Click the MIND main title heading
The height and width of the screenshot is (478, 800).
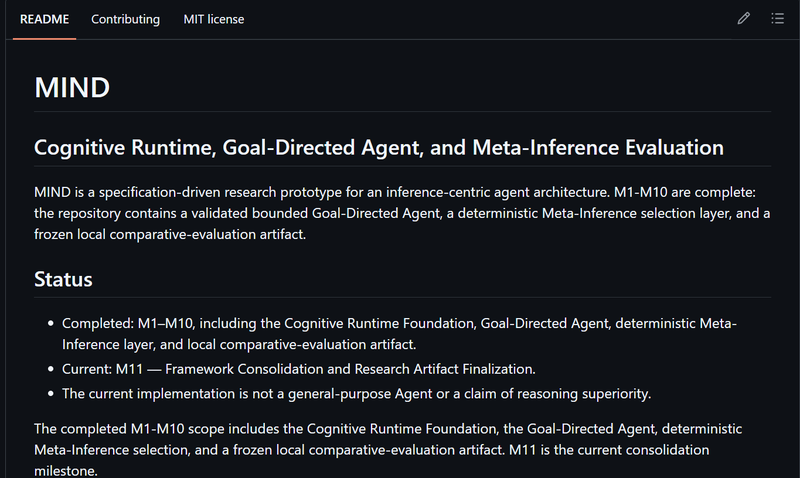tap(72, 87)
